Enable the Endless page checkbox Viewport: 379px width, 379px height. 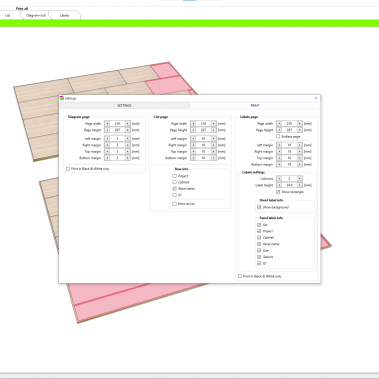[x=278, y=137]
